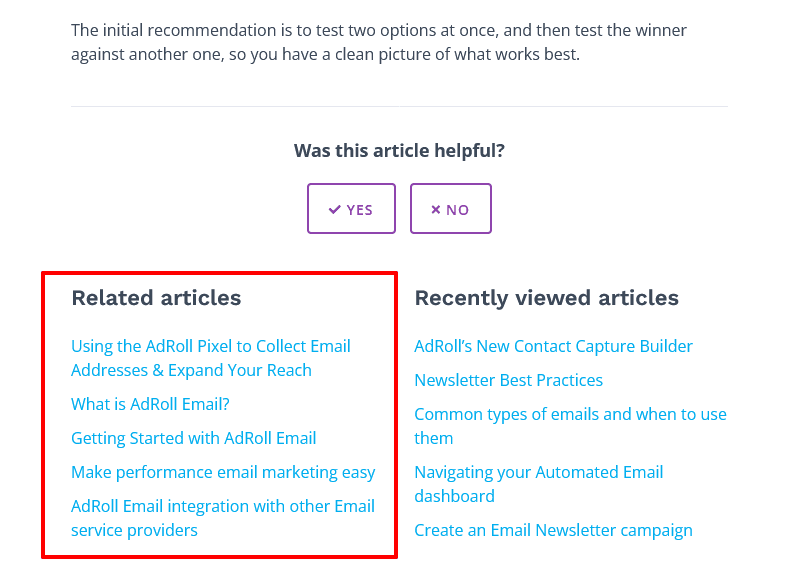
Task: Click the X icon in NO button
Action: point(435,209)
